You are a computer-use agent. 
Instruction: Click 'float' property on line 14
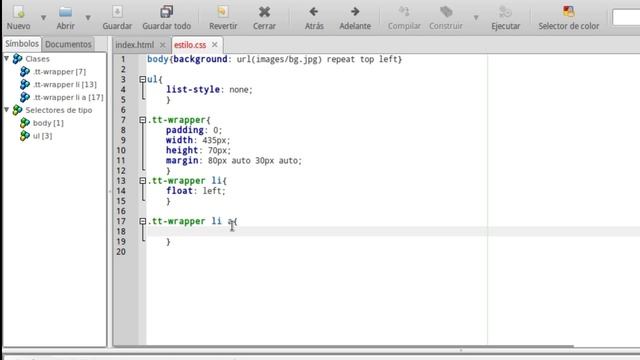coord(179,191)
